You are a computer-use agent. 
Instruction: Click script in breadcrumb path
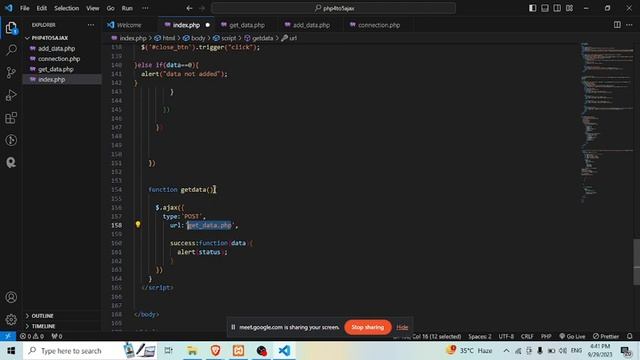pos(229,38)
